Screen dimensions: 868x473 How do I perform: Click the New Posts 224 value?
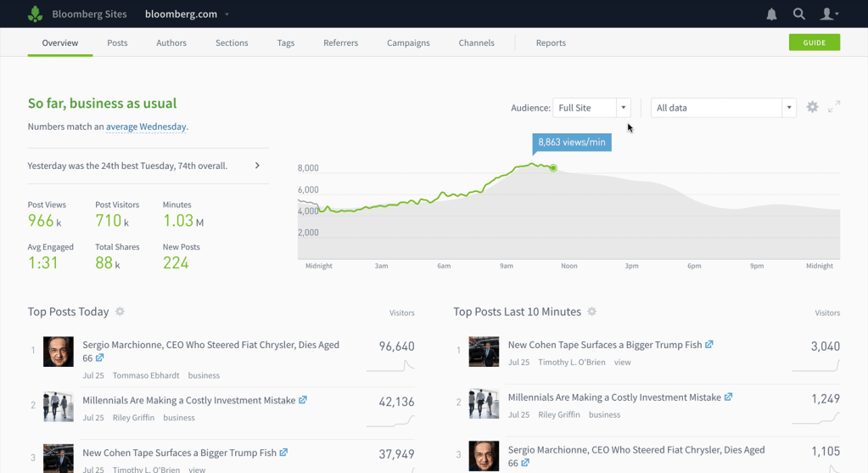point(176,262)
